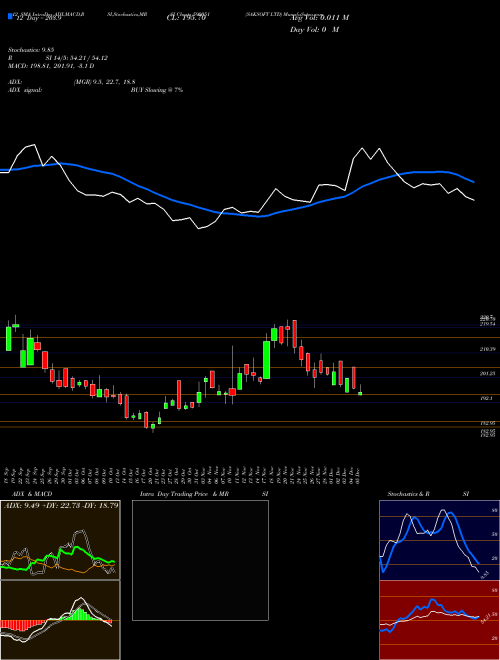Viewport: 500px width, 660px height.
Task: Click the "Intra Day Trading Price & MR" title
Action: [x=185, y=494]
